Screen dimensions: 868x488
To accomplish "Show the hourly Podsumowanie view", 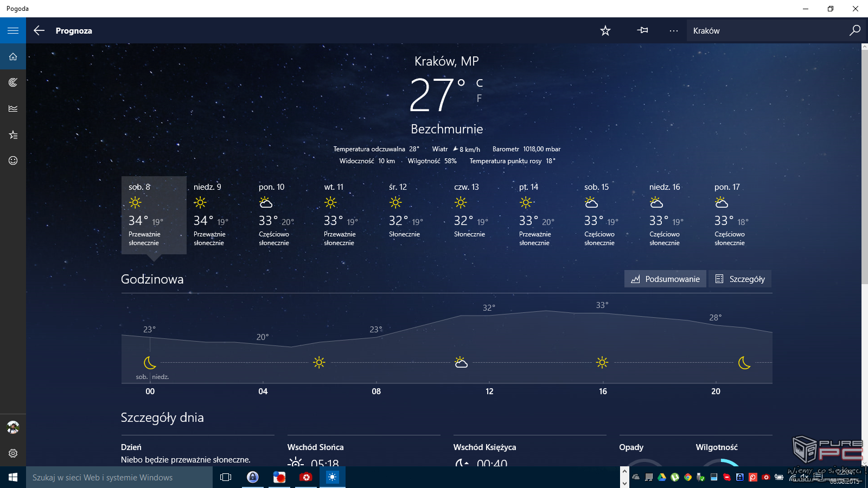I will coord(665,279).
